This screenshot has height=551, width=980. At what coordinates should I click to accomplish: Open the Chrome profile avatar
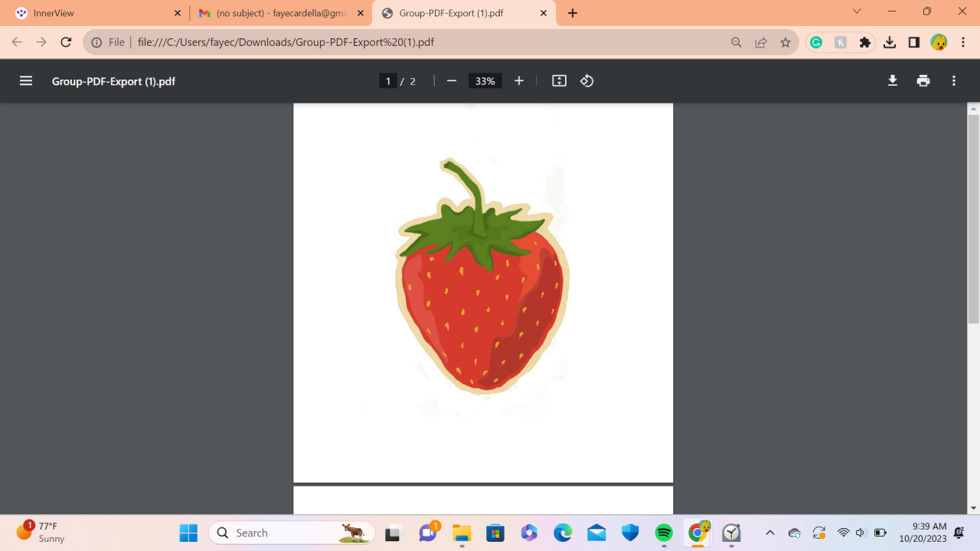click(x=939, y=43)
